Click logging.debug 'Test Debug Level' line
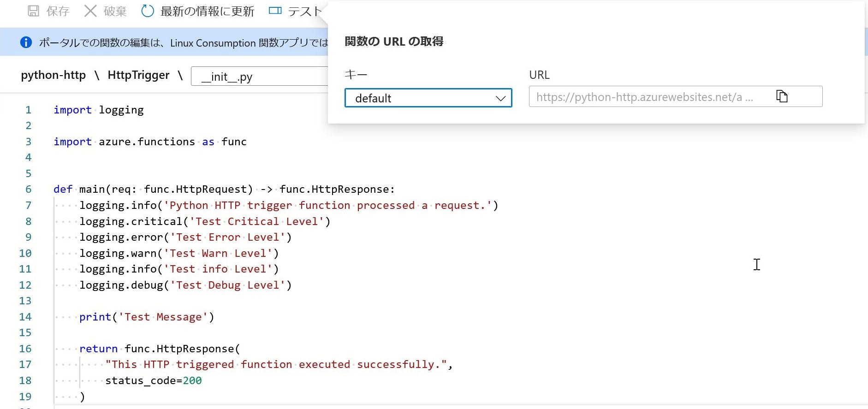Image resolution: width=868 pixels, height=409 pixels. (185, 285)
